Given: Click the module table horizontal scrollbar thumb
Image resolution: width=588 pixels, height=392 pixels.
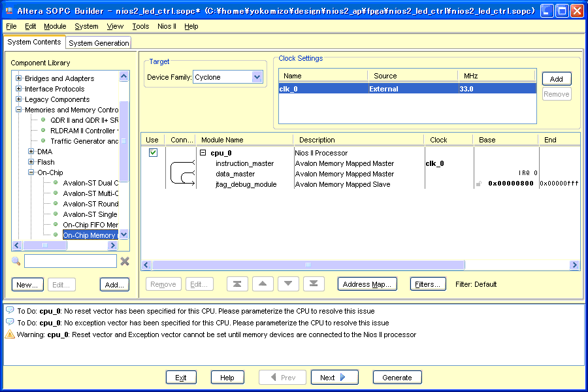Looking at the screenshot, I should point(308,265).
